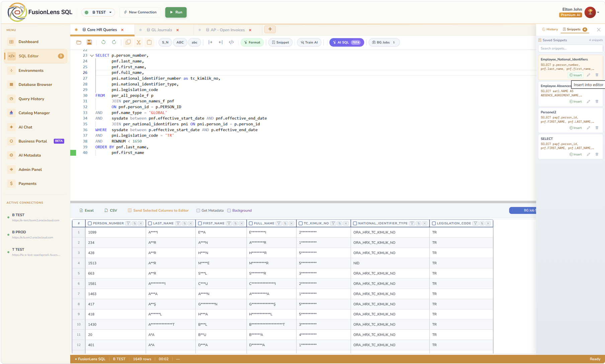Filter the FULL_NAME column
The width and height of the screenshot is (605, 364).
[x=279, y=223]
